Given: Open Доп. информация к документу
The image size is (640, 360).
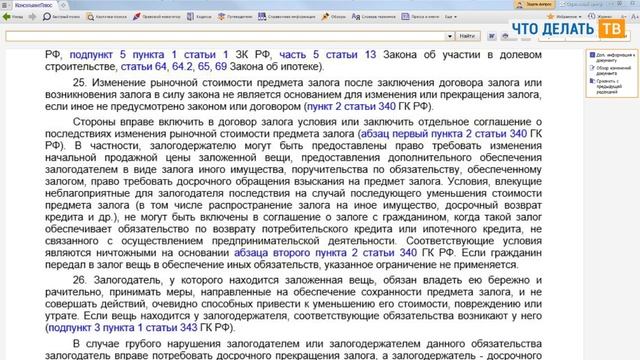Looking at the screenshot, I should click(x=612, y=57).
